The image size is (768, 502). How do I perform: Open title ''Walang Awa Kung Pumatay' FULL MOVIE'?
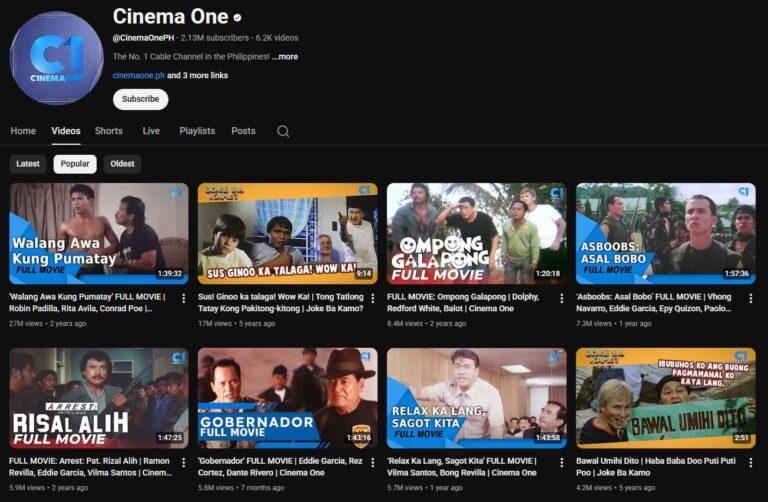[87, 303]
